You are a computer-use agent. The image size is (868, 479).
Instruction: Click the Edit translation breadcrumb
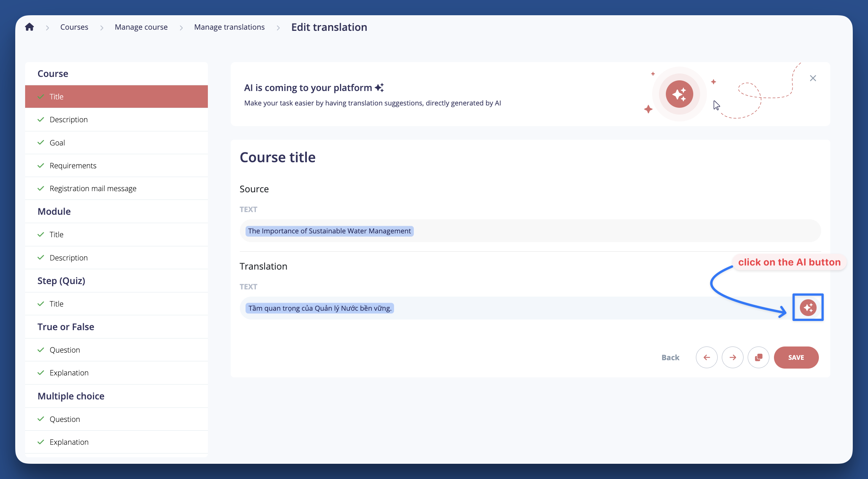point(329,27)
